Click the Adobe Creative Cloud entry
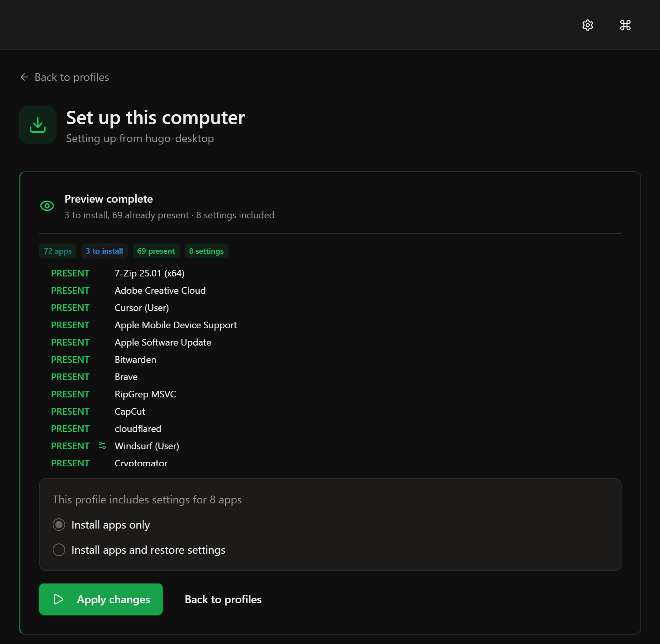This screenshot has height=644, width=660. [160, 291]
